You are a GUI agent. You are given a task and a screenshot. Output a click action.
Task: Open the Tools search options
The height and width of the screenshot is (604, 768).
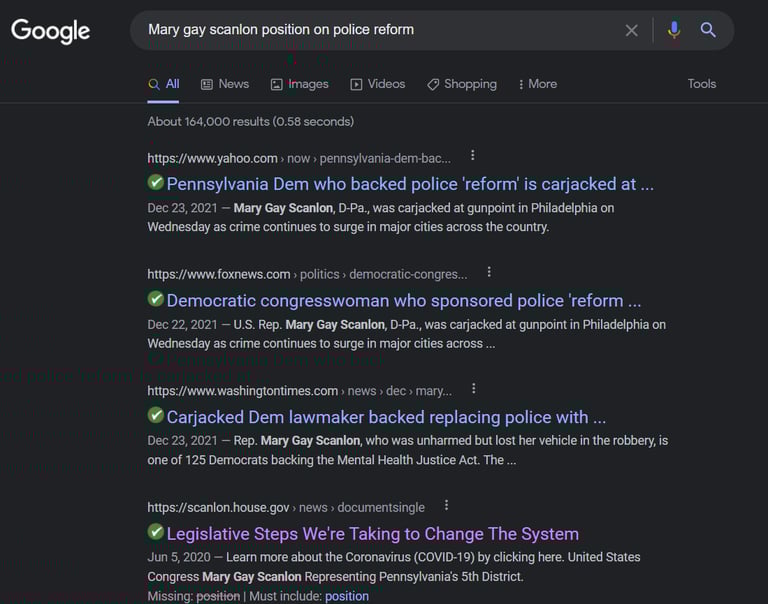[701, 84]
